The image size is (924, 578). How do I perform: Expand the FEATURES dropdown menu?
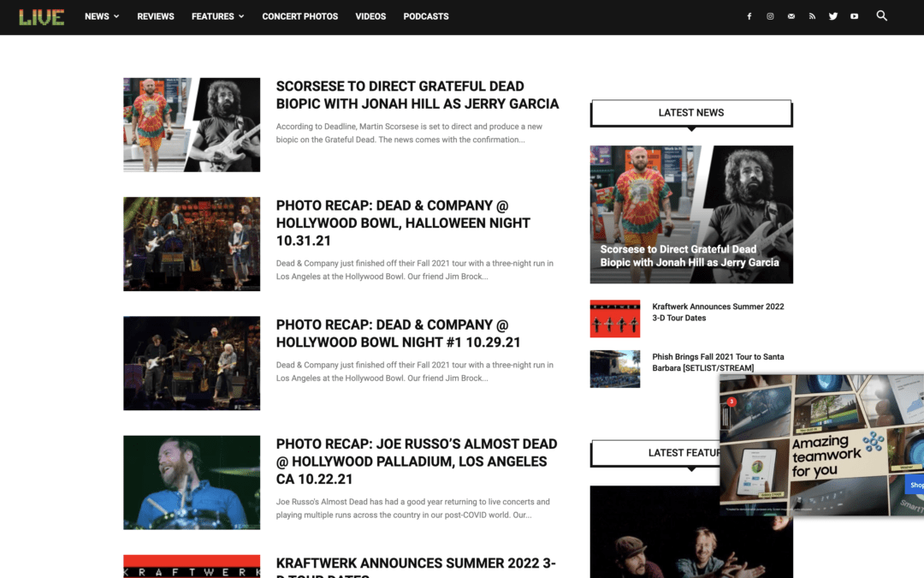coord(212,16)
